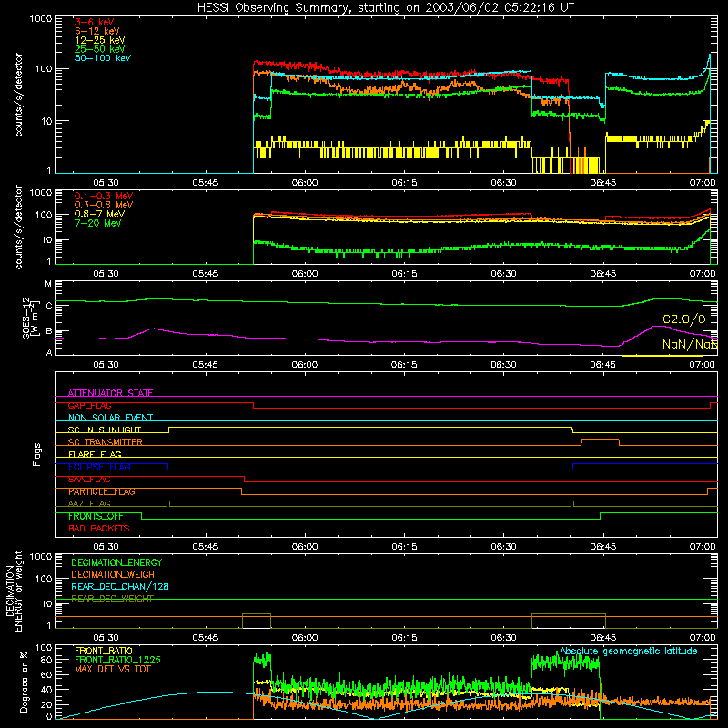Viewport: 728px width, 728px height.
Task: Select the 12-25 keV legend label
Action: (100, 40)
